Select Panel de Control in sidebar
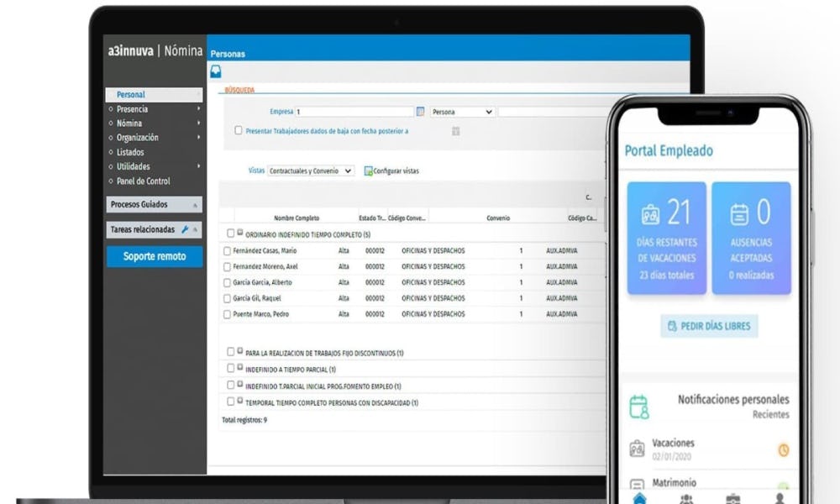Image resolution: width=840 pixels, height=504 pixels. click(143, 181)
